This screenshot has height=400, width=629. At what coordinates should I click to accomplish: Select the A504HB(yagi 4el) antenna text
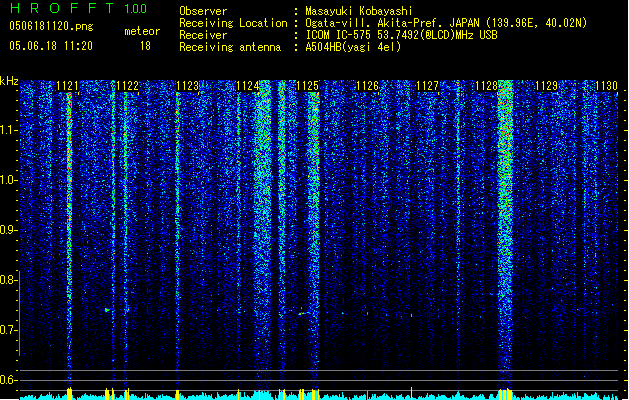[353, 47]
